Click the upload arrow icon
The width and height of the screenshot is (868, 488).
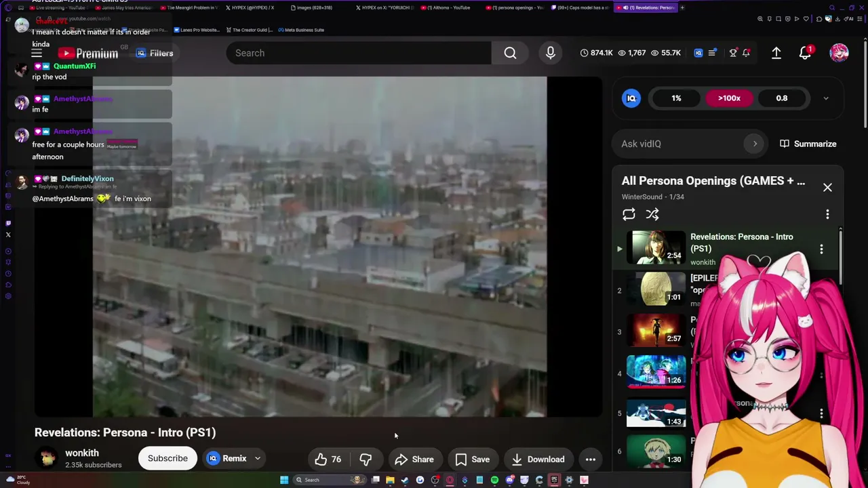coord(776,53)
